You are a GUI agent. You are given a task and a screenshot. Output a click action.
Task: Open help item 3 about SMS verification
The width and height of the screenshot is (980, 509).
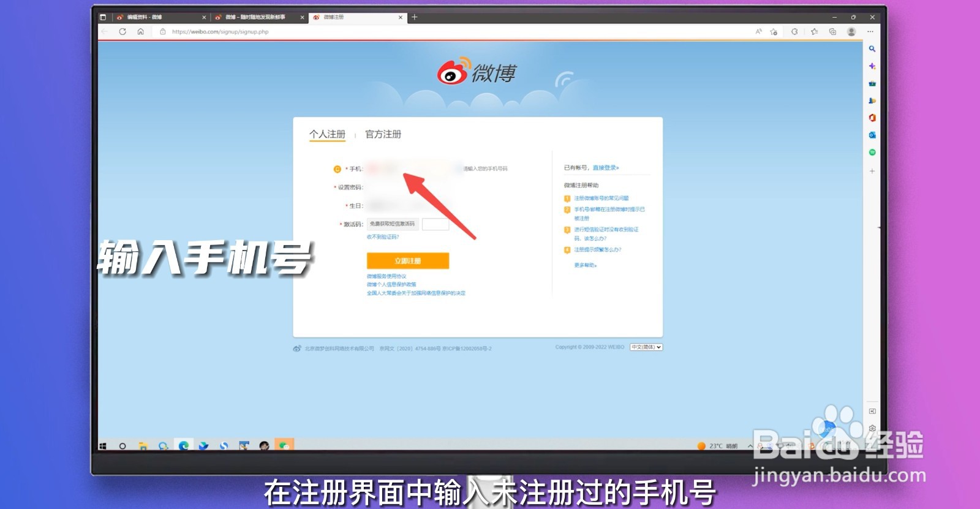(606, 233)
